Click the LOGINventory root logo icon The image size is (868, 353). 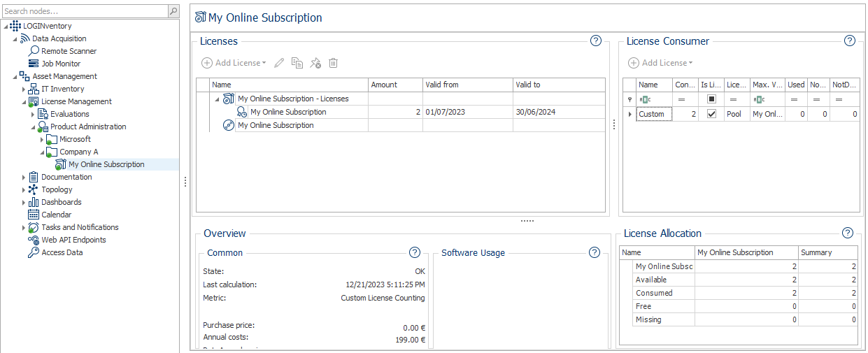point(15,26)
